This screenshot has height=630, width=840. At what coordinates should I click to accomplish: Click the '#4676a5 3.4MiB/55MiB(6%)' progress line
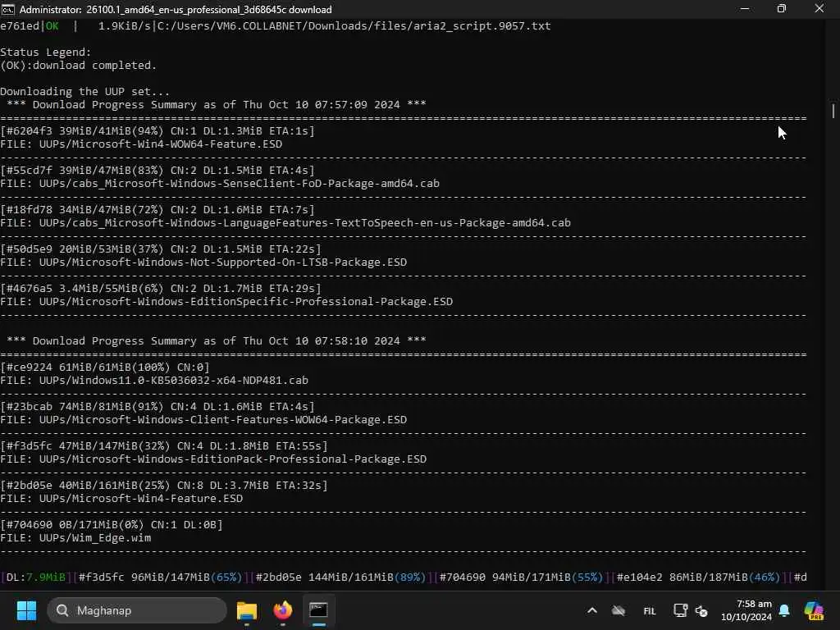161,288
